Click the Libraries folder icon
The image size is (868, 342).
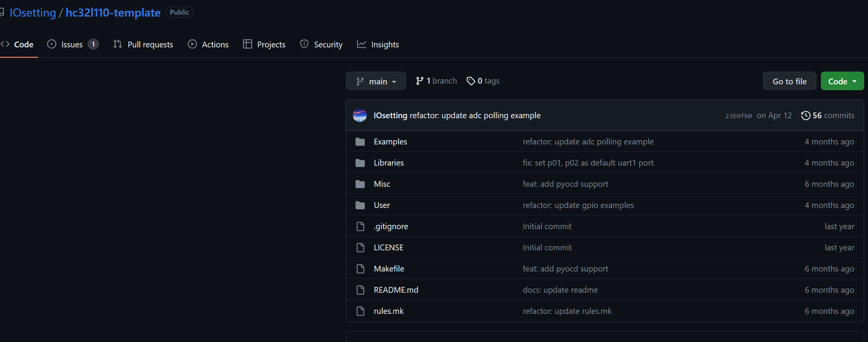360,163
